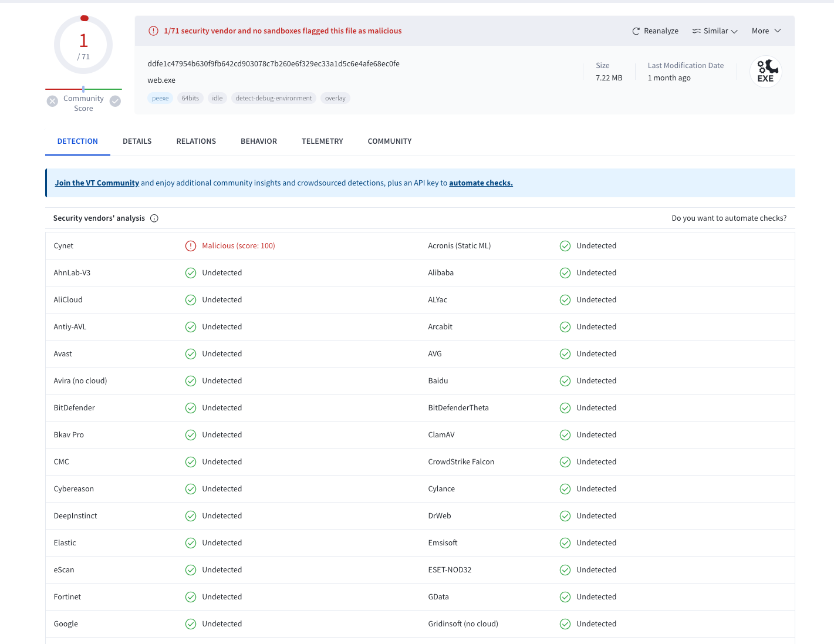Click the 1/71 detection score gauge
The width and height of the screenshot is (834, 644).
83,45
